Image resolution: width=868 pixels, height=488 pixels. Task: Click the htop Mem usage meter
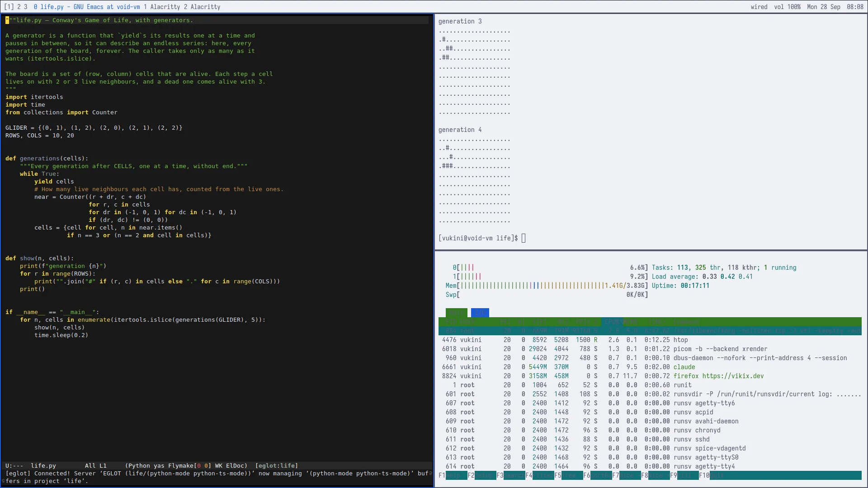pyautogui.click(x=547, y=286)
